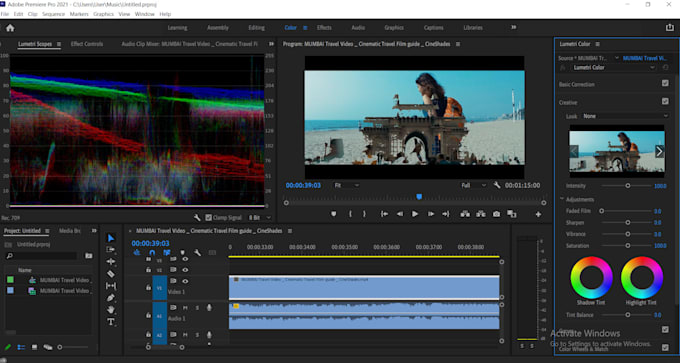Open Quick Export share icon
680x363 pixels.
coord(670,27)
